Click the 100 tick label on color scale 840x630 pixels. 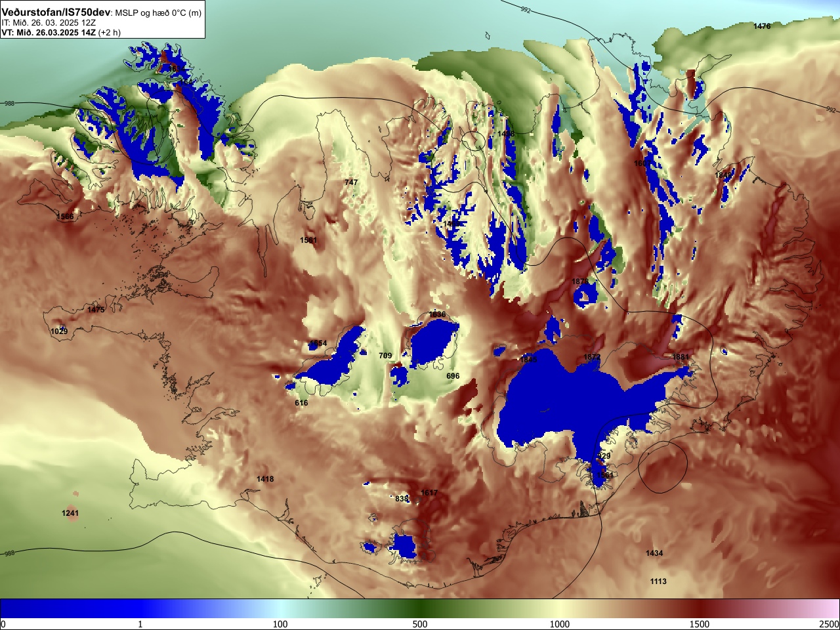[x=280, y=624]
